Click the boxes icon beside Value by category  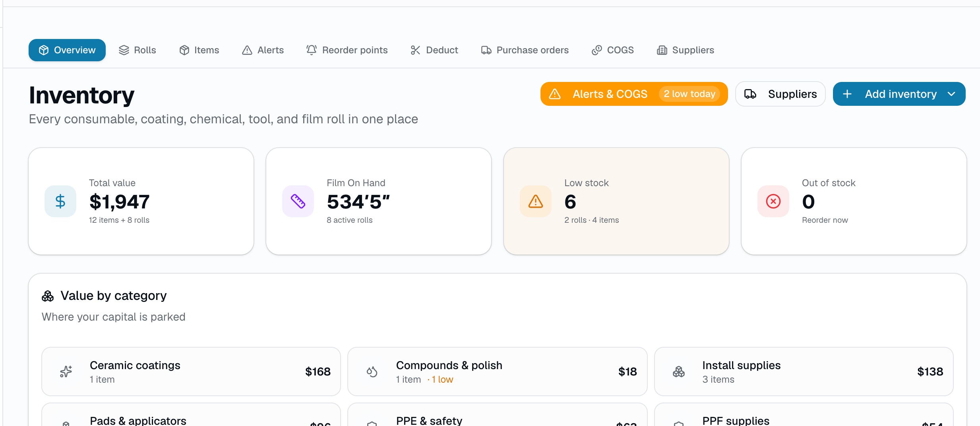tap(48, 296)
